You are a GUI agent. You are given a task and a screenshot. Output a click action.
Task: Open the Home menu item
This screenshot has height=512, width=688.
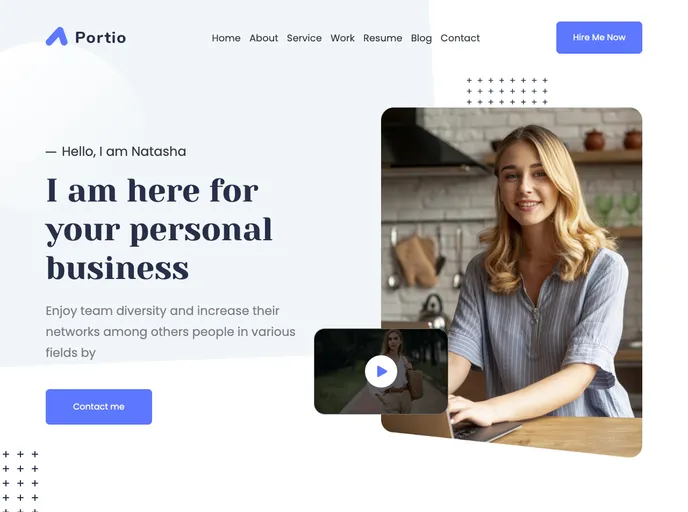226,38
